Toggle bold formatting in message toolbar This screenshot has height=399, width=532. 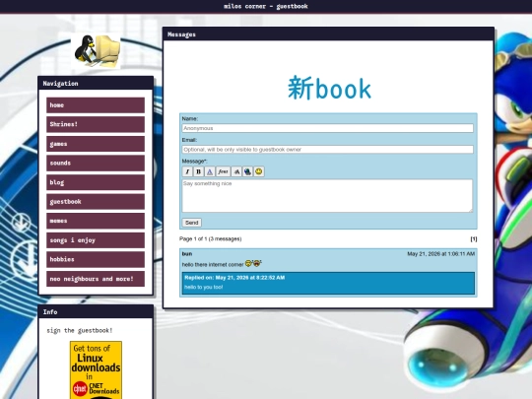(198, 171)
